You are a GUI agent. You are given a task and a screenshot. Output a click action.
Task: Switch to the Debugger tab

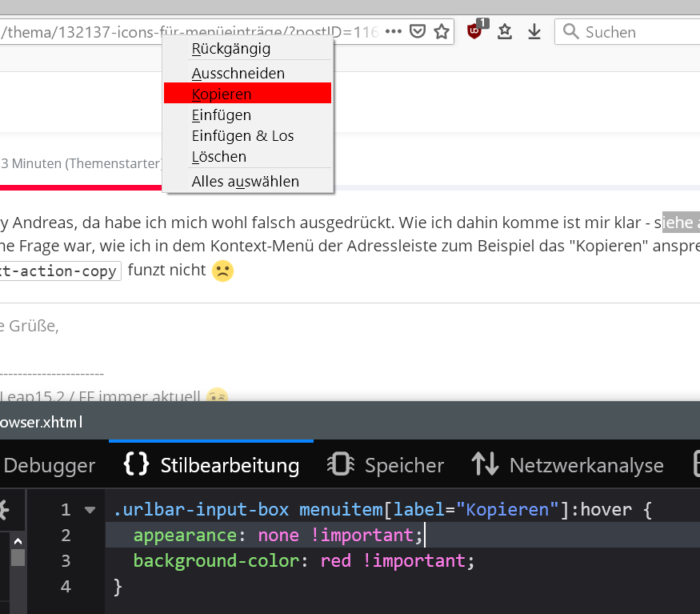50,465
